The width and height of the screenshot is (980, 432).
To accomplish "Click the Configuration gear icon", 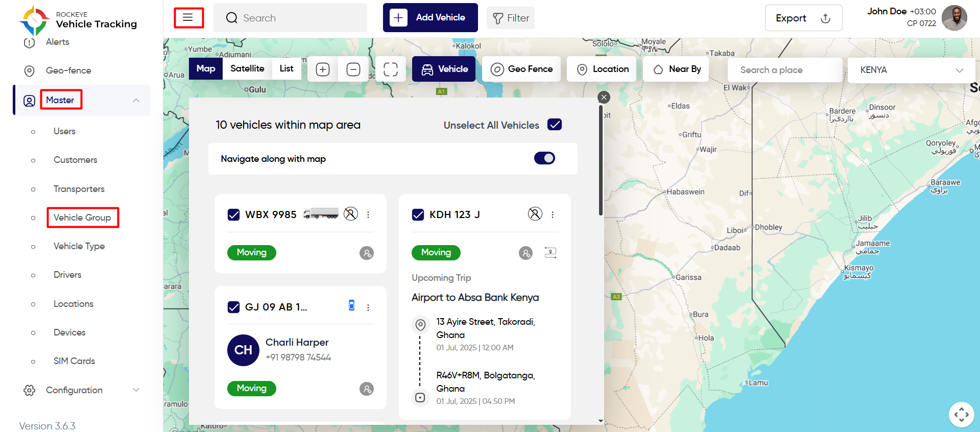I will 29,390.
